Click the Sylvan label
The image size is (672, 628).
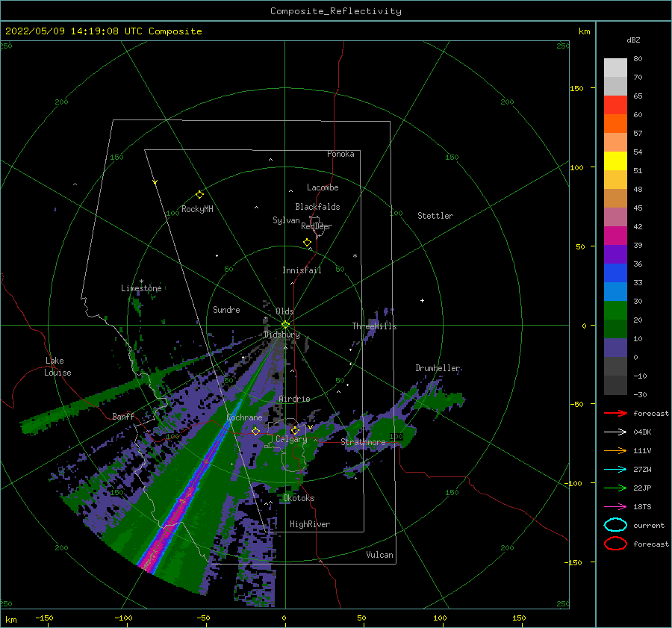(286, 220)
